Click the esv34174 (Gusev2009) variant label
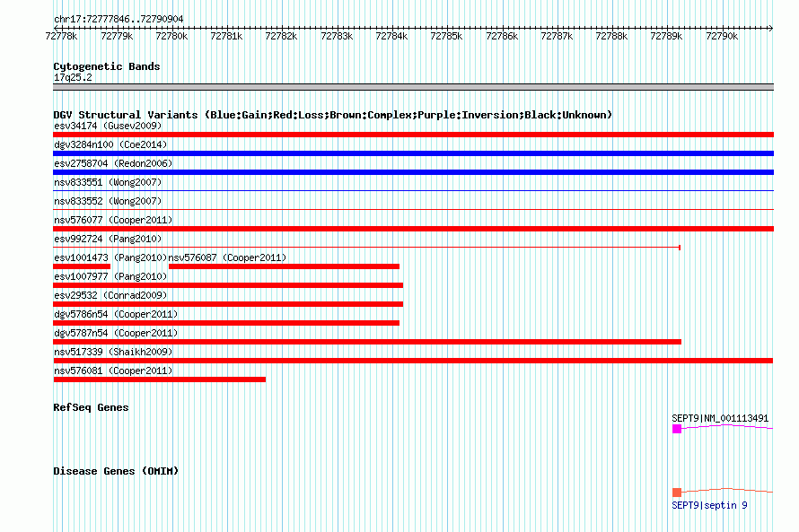Viewport: 799px width, 532px height. [108, 126]
